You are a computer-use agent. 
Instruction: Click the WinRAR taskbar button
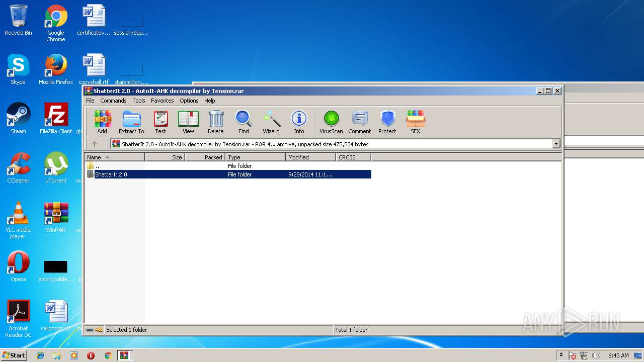124,355
